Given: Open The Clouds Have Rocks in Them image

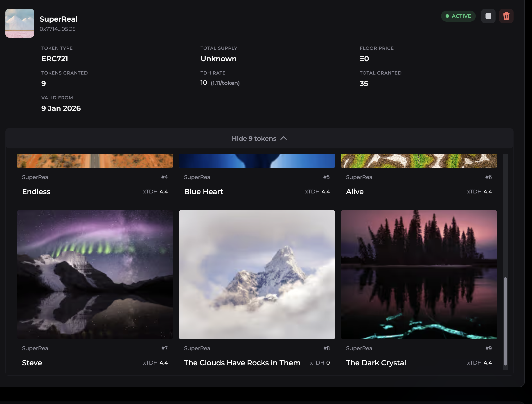Looking at the screenshot, I should tap(257, 274).
